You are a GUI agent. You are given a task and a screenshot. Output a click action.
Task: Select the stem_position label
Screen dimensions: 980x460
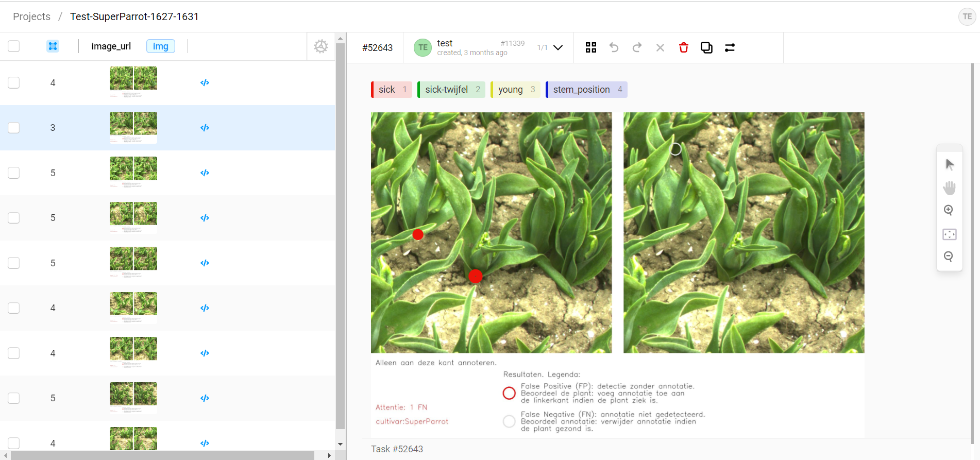586,90
